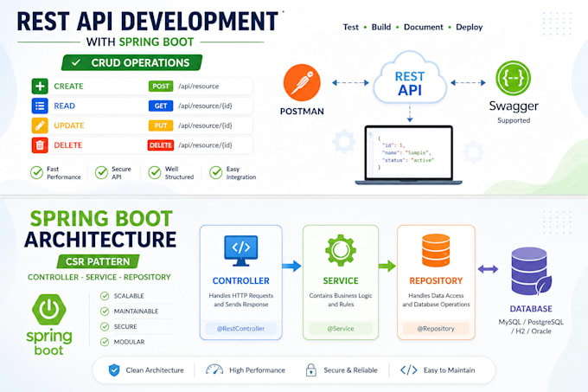This screenshot has width=588, height=392.
Task: Click the 'WITH SPRING BOOT' subtitle
Action: (140, 42)
